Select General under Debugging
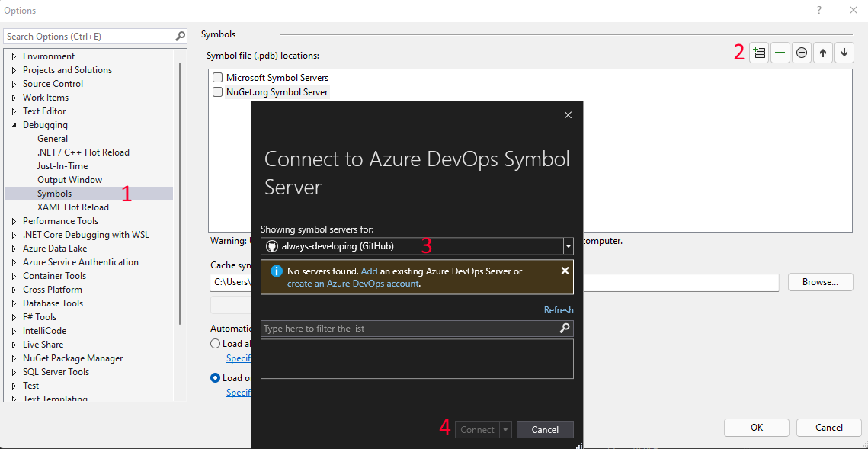This screenshot has height=449, width=868. [x=53, y=139]
